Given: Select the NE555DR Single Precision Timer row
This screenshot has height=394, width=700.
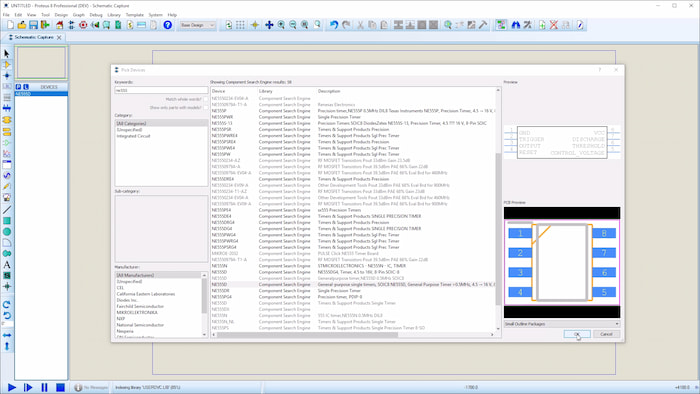Looking at the screenshot, I should 353,290.
